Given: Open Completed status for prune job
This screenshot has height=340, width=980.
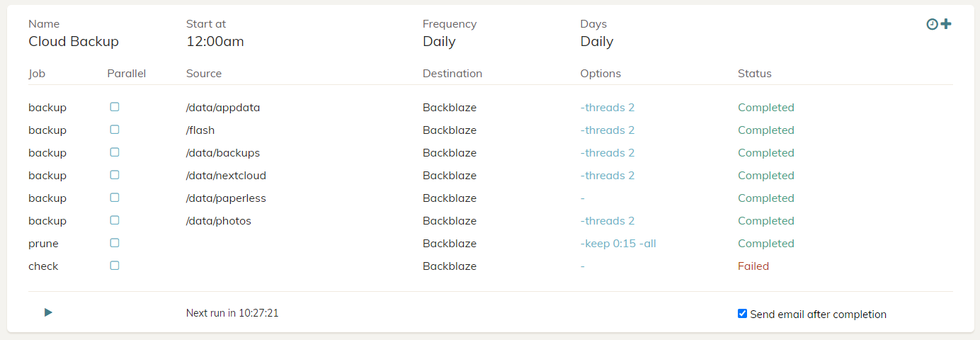Looking at the screenshot, I should (766, 244).
